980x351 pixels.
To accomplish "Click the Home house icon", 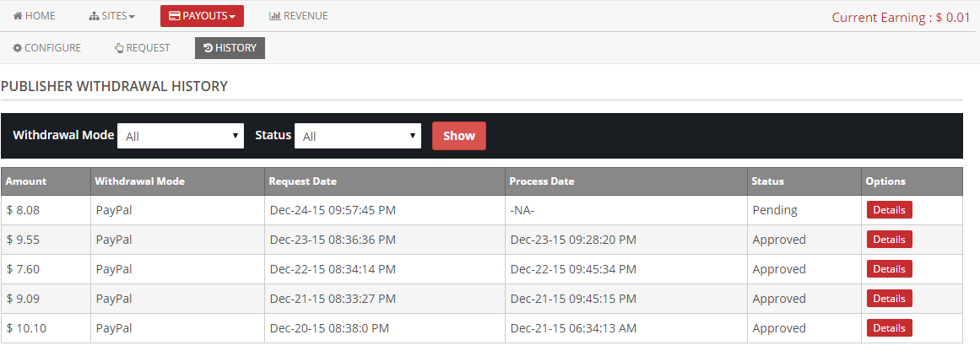I will tap(18, 16).
